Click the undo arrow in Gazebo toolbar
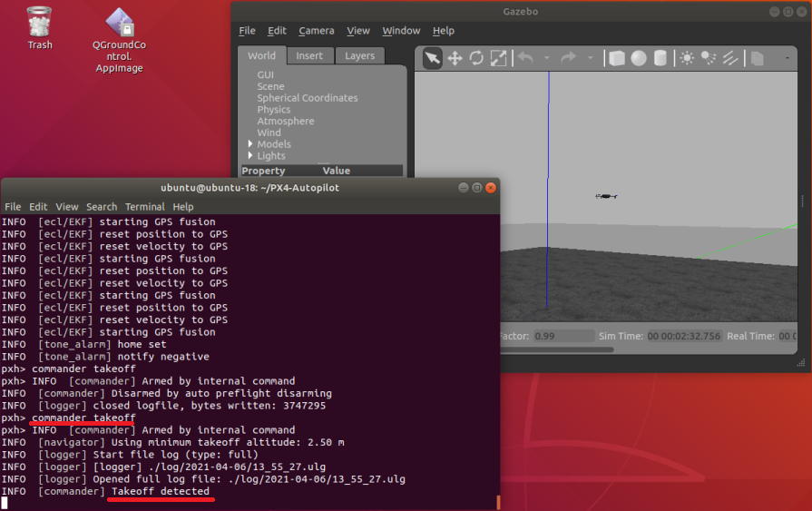The image size is (812, 511). pos(525,58)
